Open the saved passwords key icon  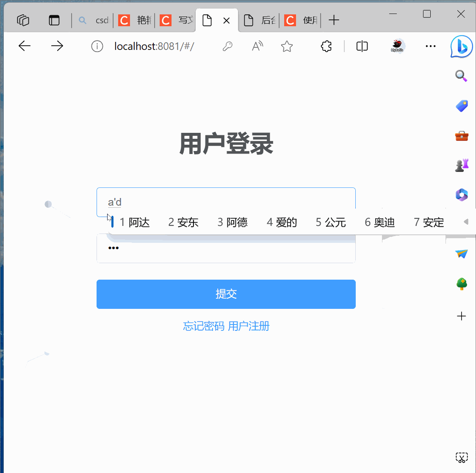click(x=227, y=47)
